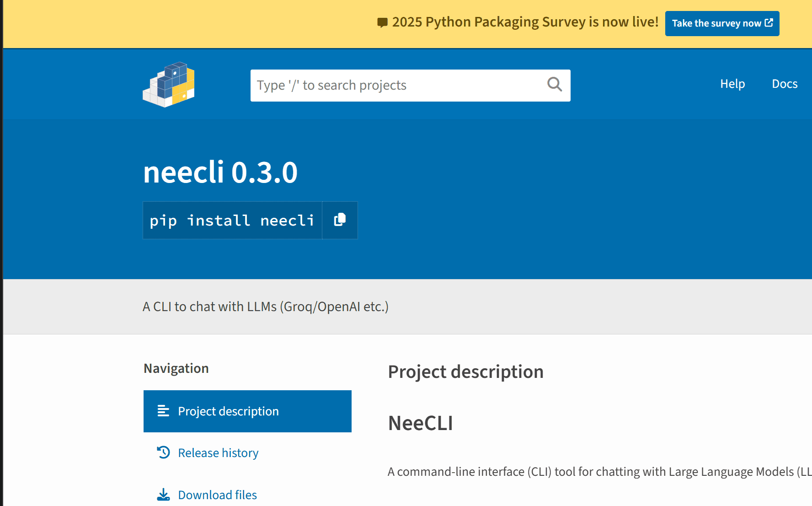Click the Download files arrow icon
Viewport: 812px width, 506px height.
pos(163,495)
